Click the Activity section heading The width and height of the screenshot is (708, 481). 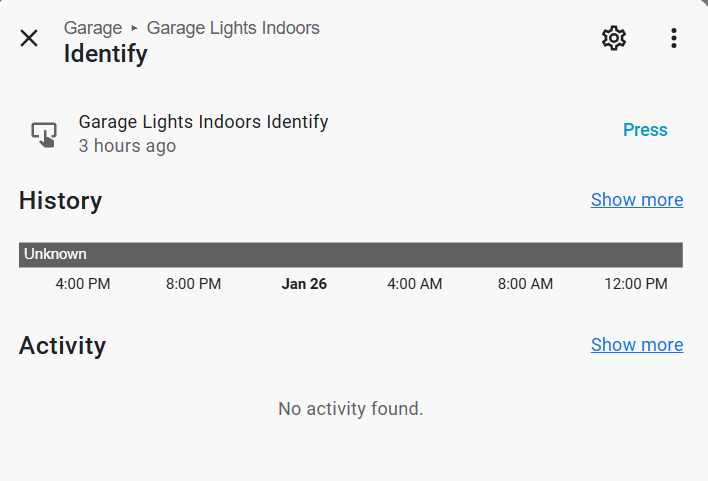62,346
